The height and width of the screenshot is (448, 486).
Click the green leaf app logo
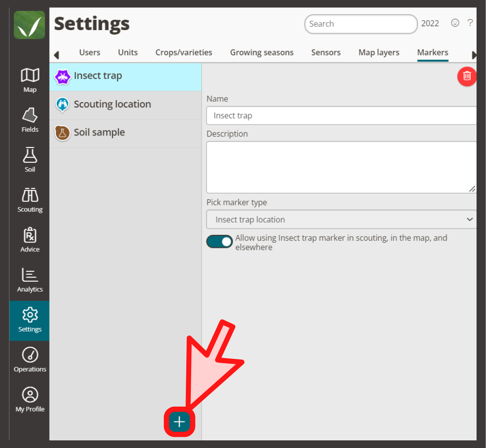coord(29,25)
